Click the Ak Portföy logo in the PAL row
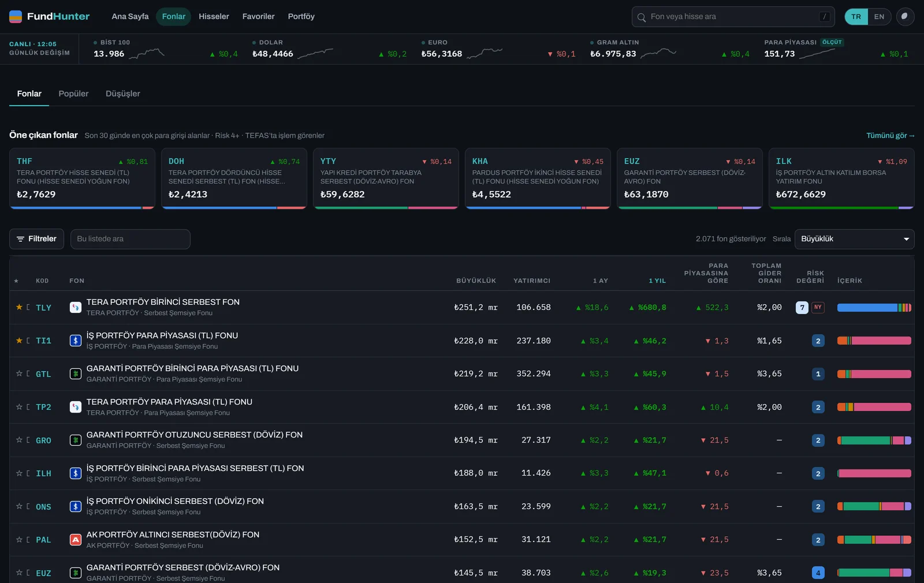Screen dimensions: 924x583 pos(75,540)
